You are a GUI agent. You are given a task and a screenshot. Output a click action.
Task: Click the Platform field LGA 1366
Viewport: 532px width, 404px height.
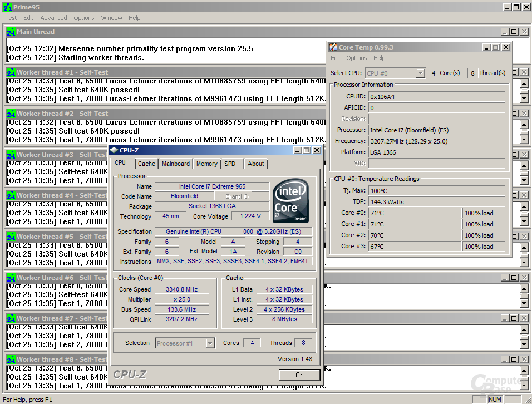437,152
